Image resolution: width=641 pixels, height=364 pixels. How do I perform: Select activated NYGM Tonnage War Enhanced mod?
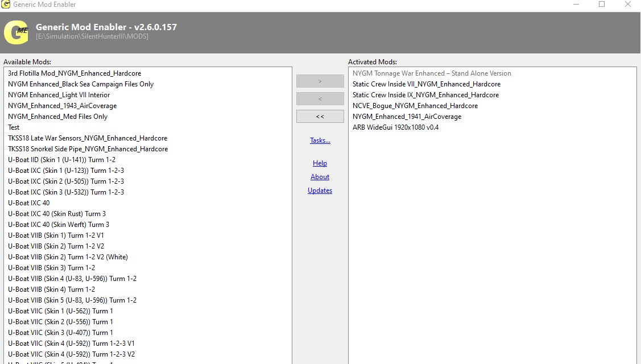pos(432,73)
